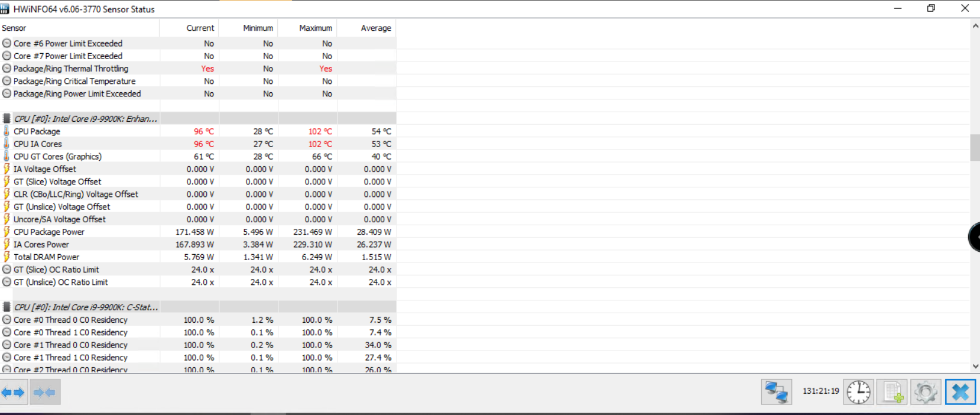Click the IA Cores Power lightning icon
This screenshot has height=415, width=980.
pyautogui.click(x=7, y=244)
